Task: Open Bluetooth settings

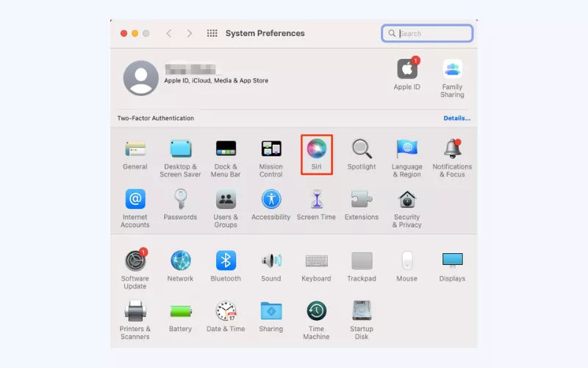Action: (x=226, y=266)
